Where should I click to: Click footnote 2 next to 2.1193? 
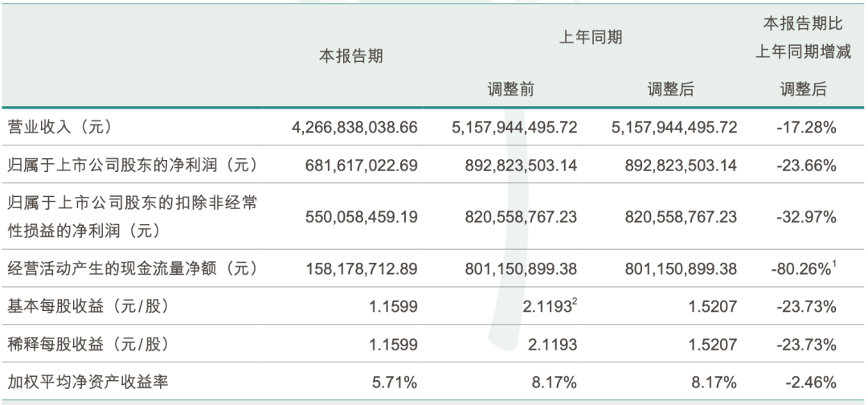(x=575, y=303)
